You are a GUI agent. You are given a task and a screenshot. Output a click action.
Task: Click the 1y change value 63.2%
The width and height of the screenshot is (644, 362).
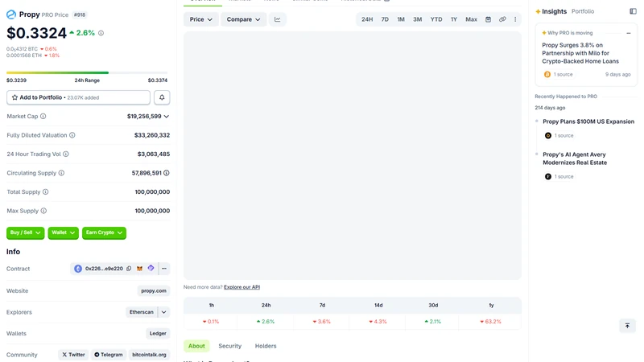pyautogui.click(x=491, y=321)
